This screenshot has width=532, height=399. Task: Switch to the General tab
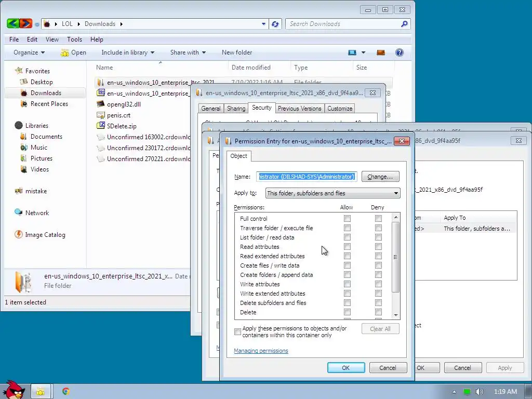tap(211, 109)
